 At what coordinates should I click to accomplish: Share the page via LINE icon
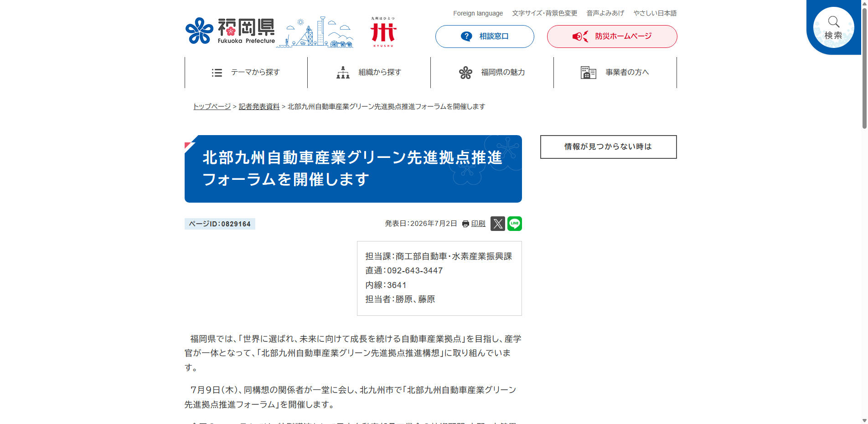pos(515,224)
